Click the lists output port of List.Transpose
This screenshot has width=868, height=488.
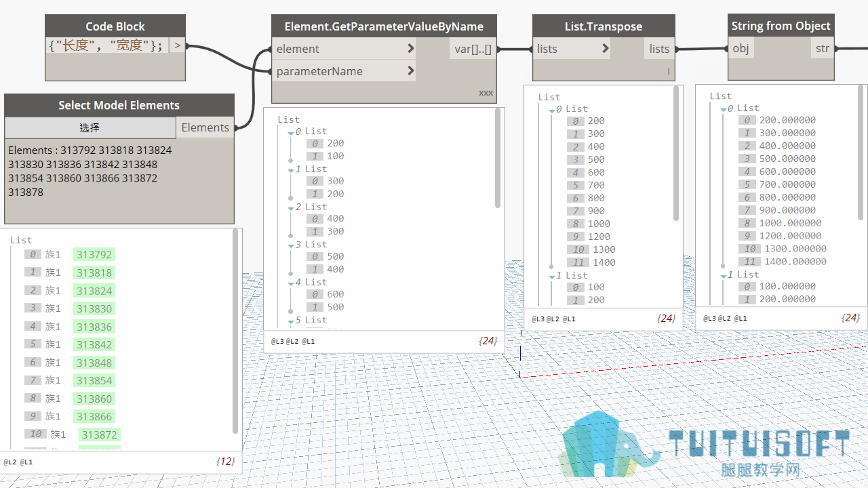(x=659, y=49)
